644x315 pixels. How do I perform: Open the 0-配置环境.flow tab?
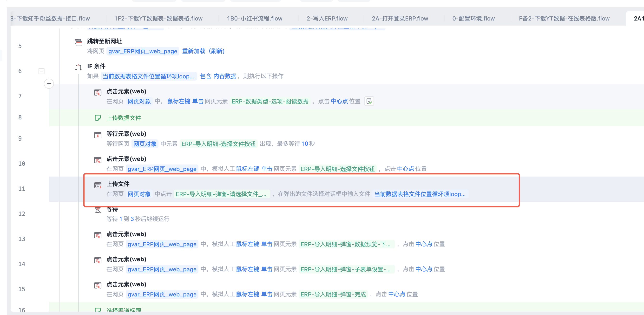click(x=473, y=19)
